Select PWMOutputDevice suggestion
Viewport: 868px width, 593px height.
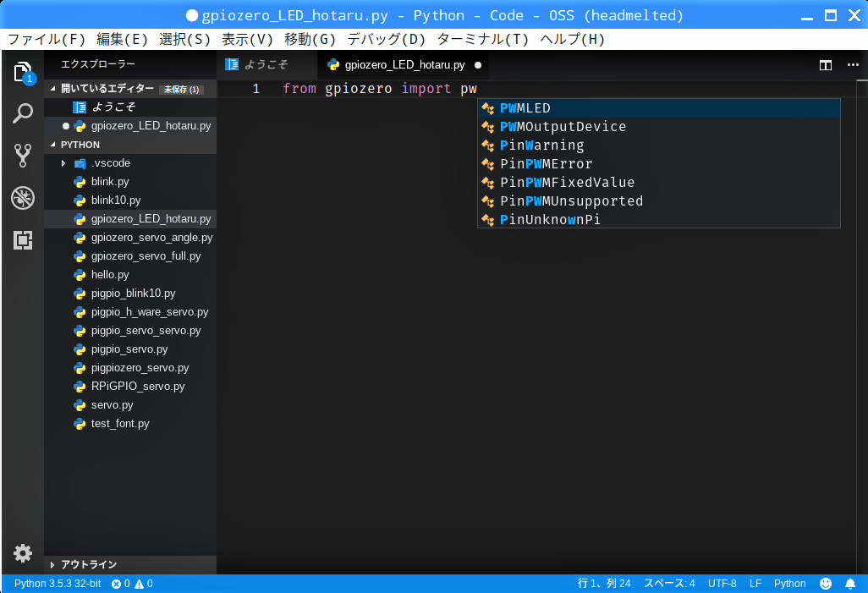(x=659, y=127)
